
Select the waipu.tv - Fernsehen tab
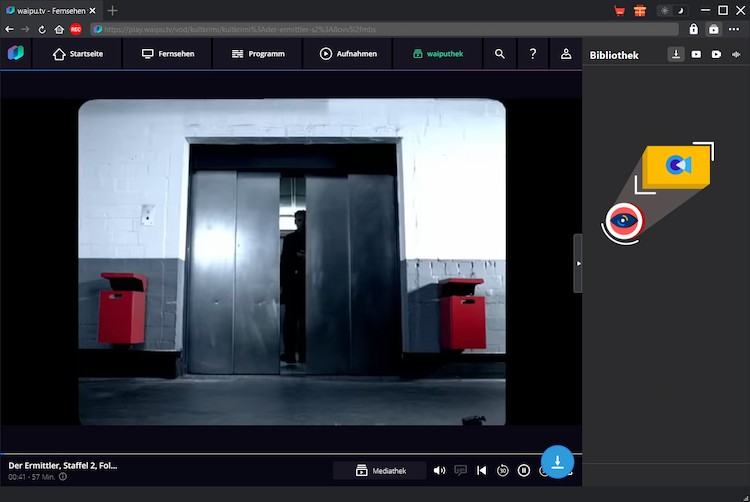point(50,11)
